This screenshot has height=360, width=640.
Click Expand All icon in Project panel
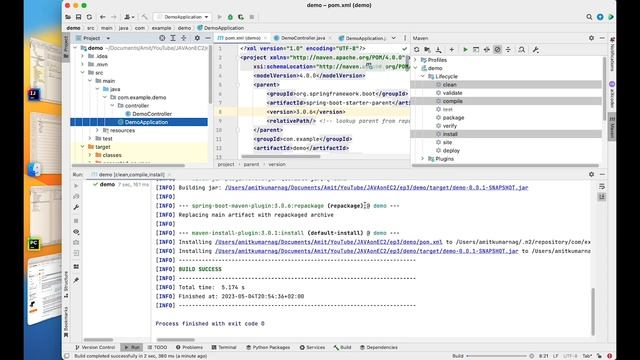click(x=173, y=38)
